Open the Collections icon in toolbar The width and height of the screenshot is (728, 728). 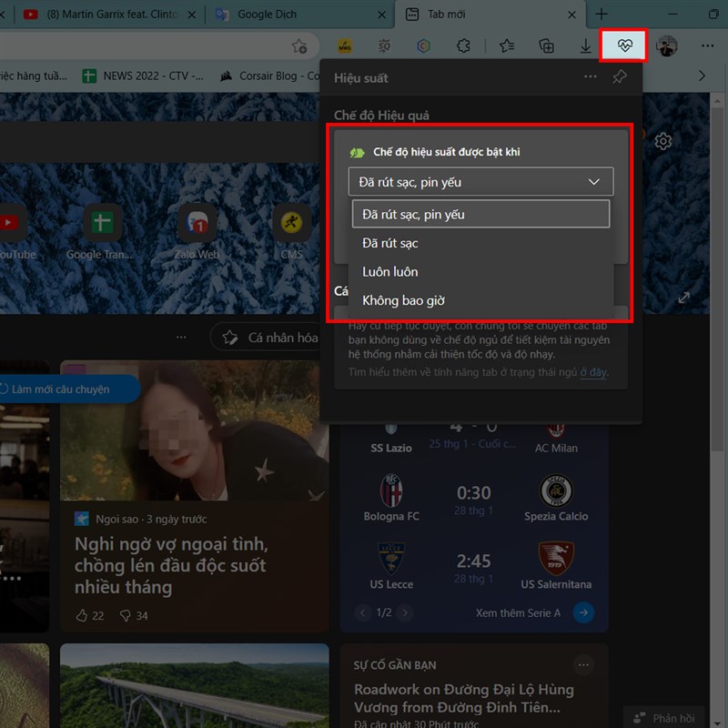(x=546, y=46)
